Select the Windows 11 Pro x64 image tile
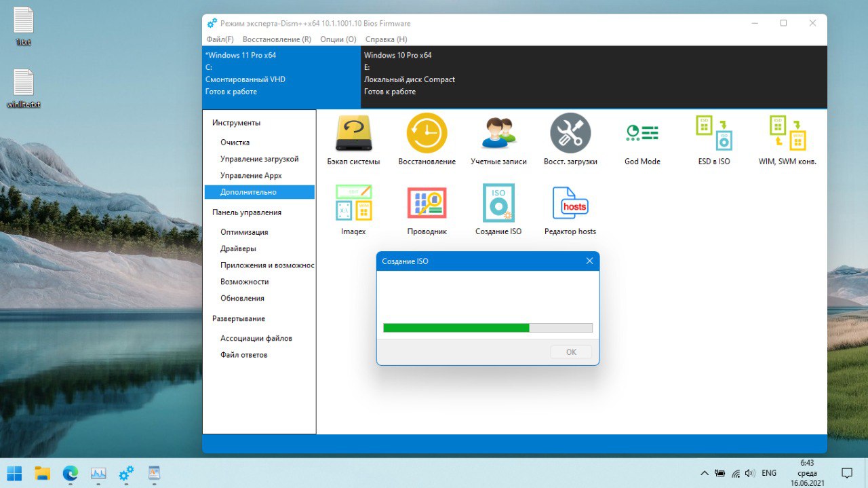 click(x=281, y=77)
